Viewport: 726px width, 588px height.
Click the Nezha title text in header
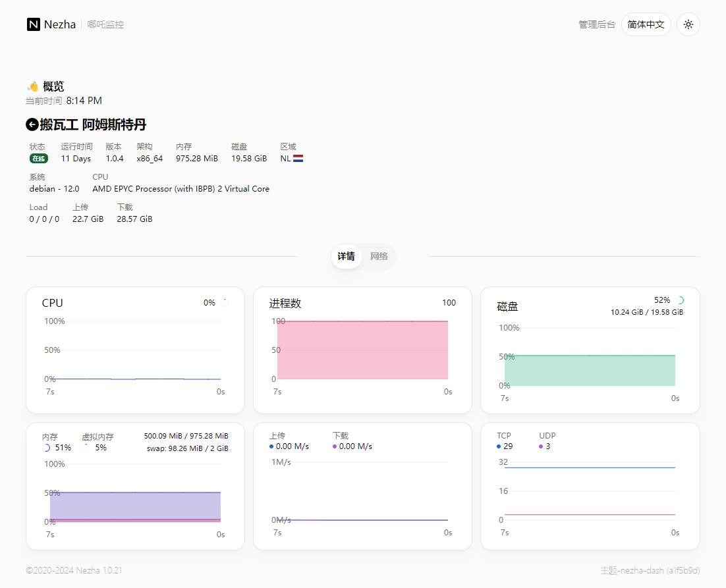[x=61, y=24]
